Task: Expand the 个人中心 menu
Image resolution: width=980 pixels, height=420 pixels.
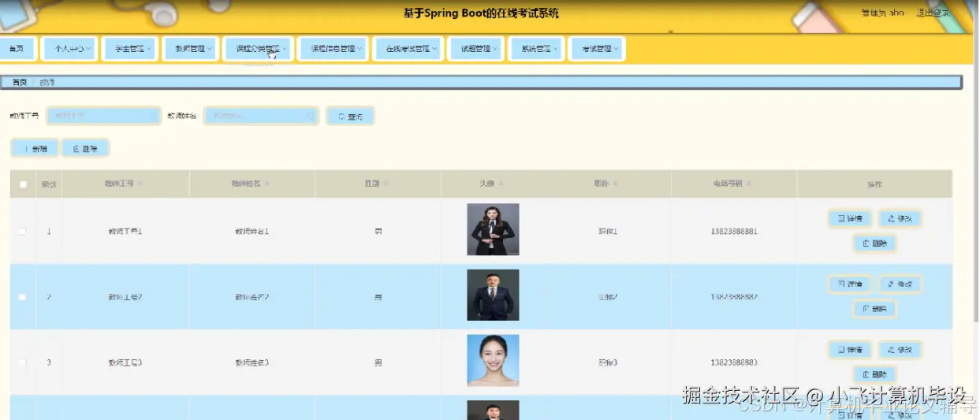Action: [69, 49]
